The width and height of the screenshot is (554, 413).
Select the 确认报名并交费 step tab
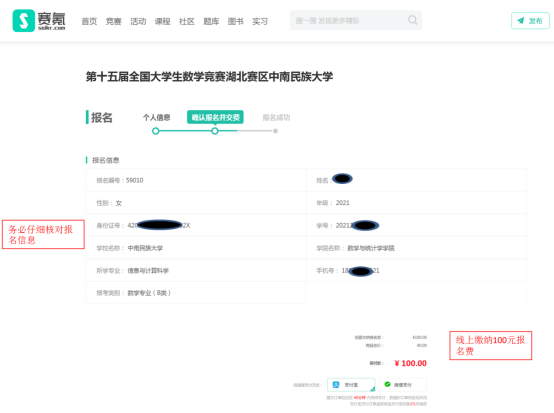click(215, 117)
